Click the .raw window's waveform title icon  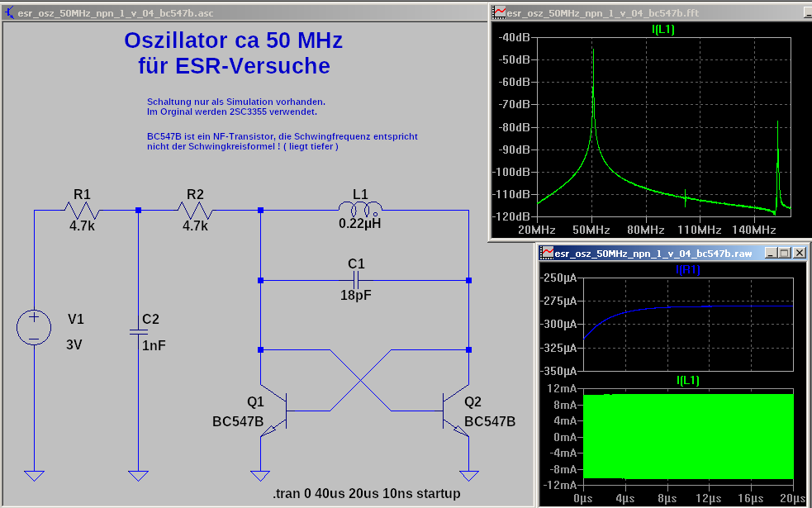pyautogui.click(x=547, y=253)
